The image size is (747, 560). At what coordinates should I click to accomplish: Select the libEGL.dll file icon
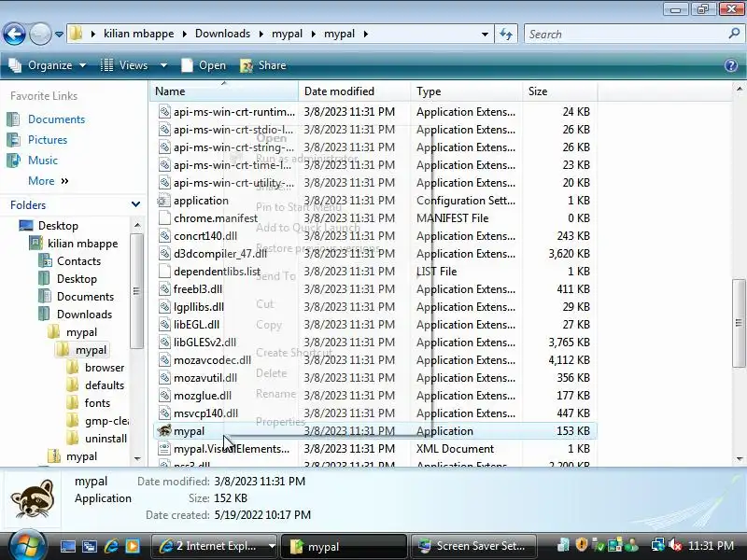(x=164, y=324)
